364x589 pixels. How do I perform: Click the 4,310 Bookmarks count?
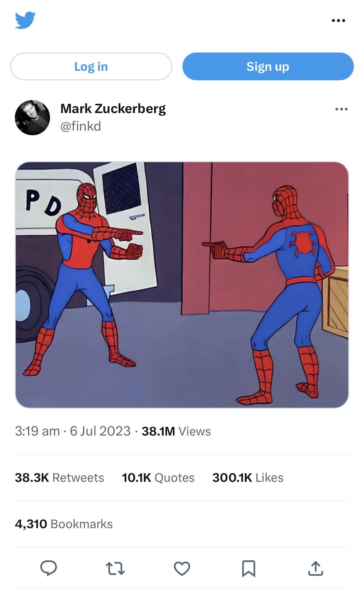coord(64,524)
